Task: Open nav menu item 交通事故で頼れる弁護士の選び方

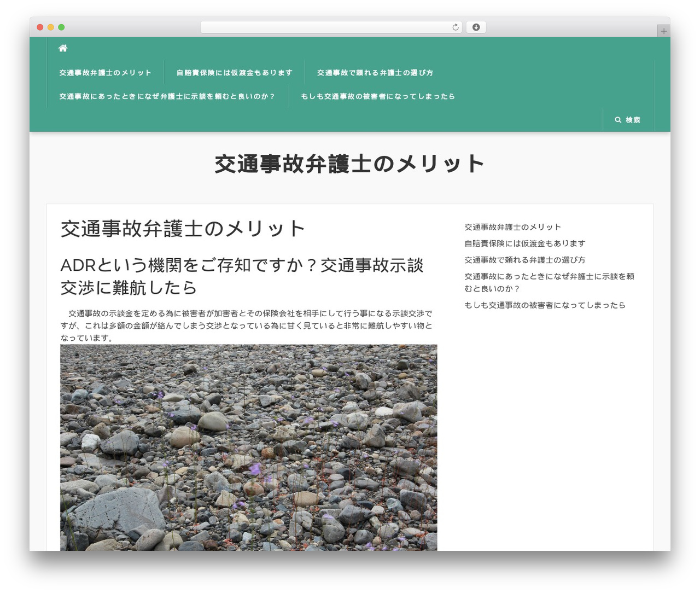Action: click(x=375, y=72)
